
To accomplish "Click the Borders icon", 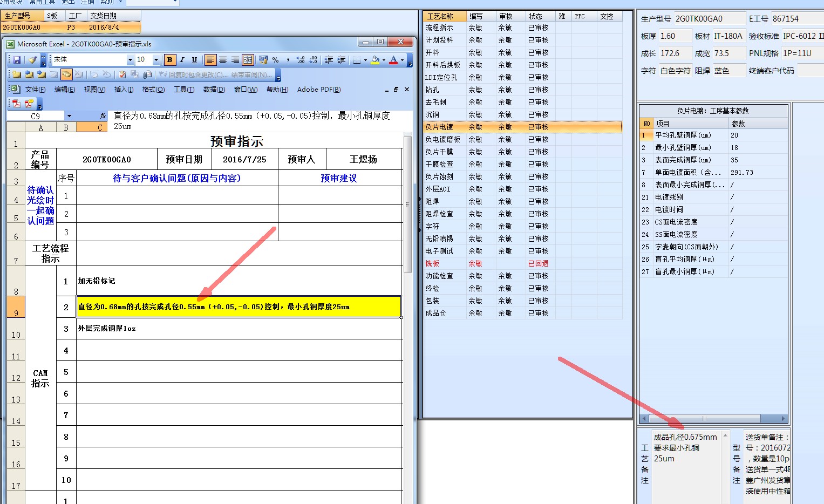I will (x=356, y=60).
